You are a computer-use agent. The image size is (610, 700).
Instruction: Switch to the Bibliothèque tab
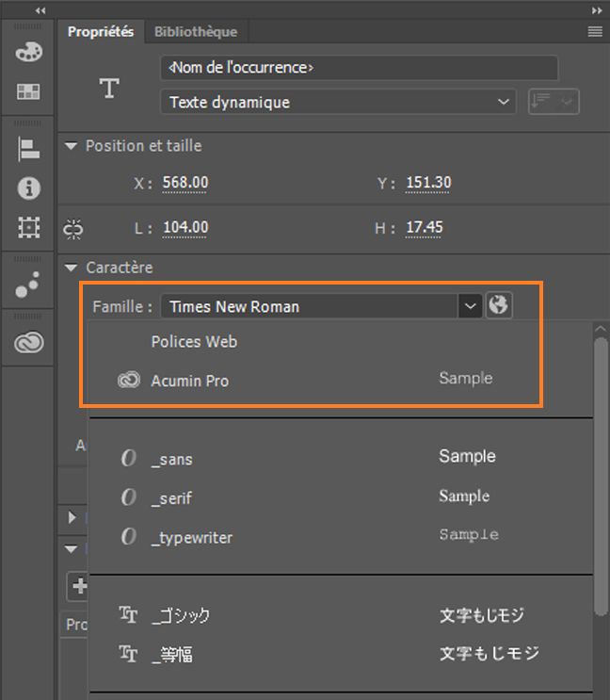point(196,32)
